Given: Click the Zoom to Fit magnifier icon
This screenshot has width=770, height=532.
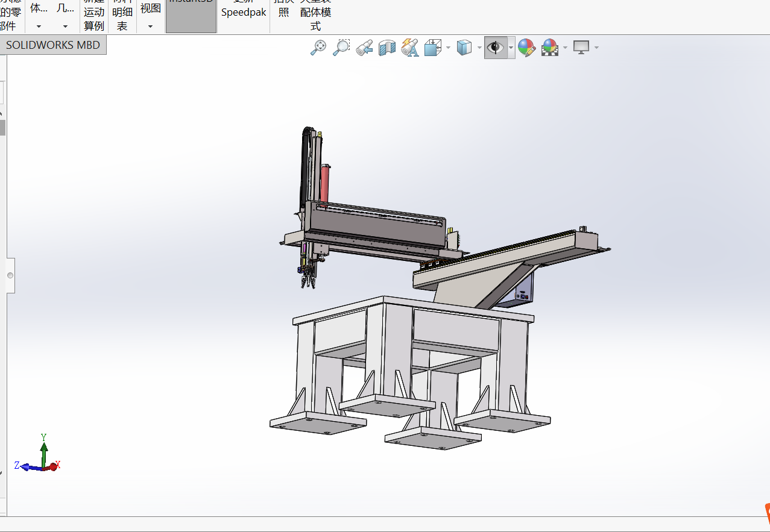Looking at the screenshot, I should [318, 48].
